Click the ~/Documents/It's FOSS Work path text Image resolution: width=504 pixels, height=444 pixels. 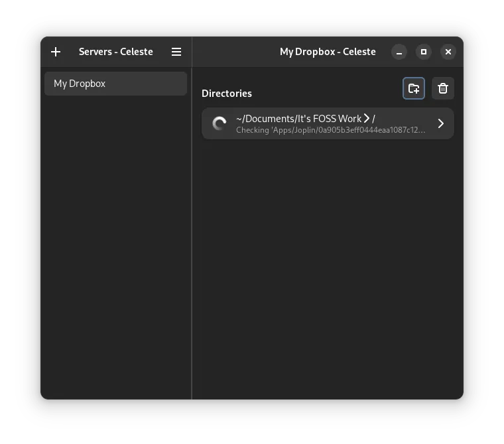[298, 119]
